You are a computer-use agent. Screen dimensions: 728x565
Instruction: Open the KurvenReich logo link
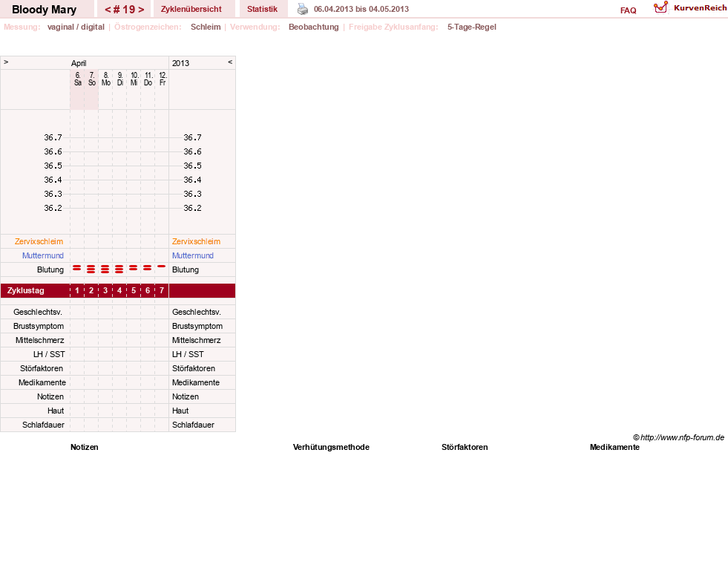tap(690, 8)
